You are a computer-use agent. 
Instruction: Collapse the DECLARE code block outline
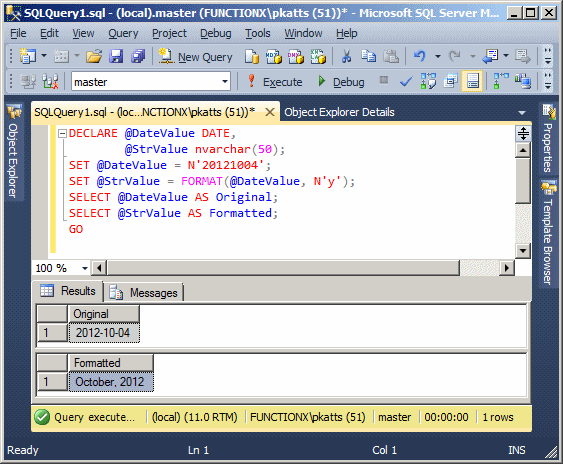tap(62, 134)
